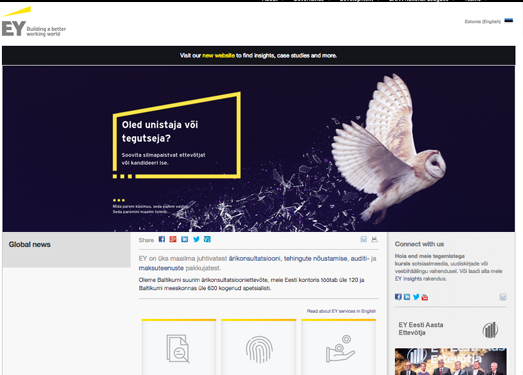The width and height of the screenshot is (523, 375).
Task: Open the fingerprint service card
Action: [x=258, y=347]
